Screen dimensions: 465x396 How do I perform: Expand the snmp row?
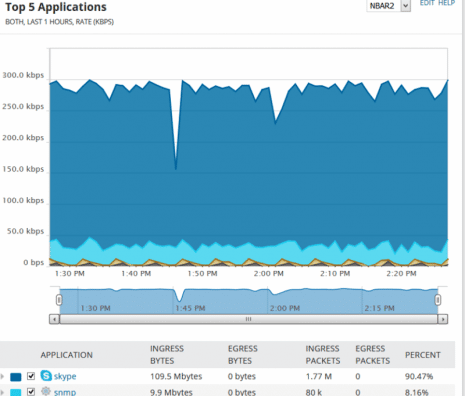[x=2, y=392]
